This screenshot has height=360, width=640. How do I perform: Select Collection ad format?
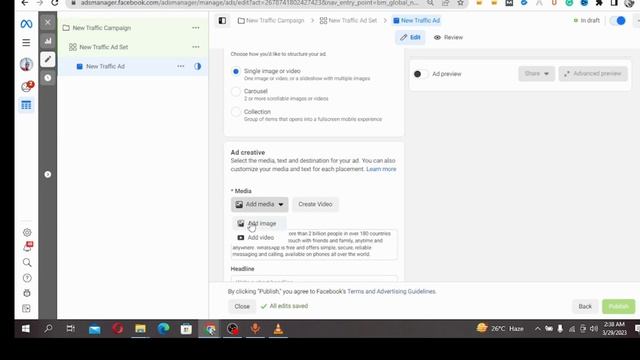(x=236, y=112)
